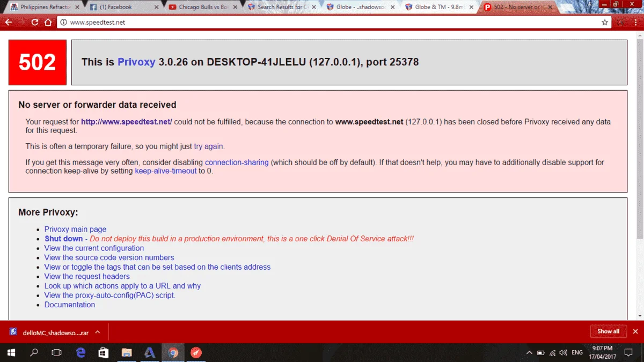Viewport: 644px width, 362px height.
Task: Select the 502 - No server tab
Action: coord(517,7)
